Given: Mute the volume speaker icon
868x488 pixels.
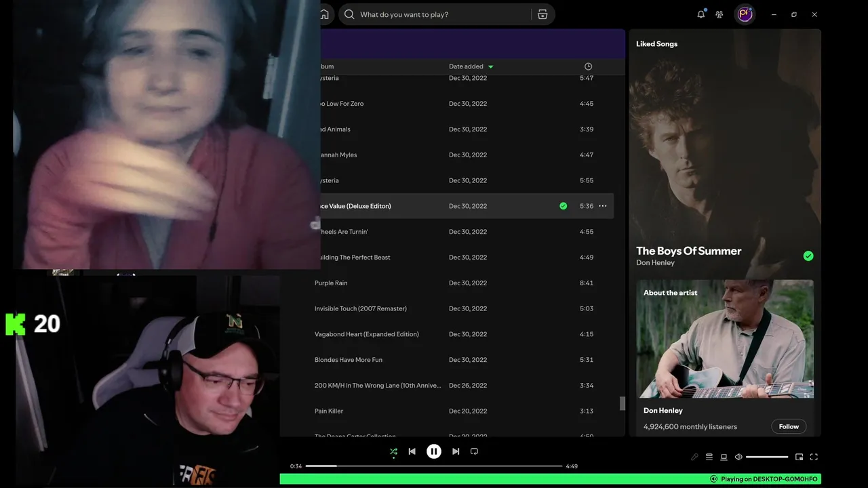Looking at the screenshot, I should 738,457.
